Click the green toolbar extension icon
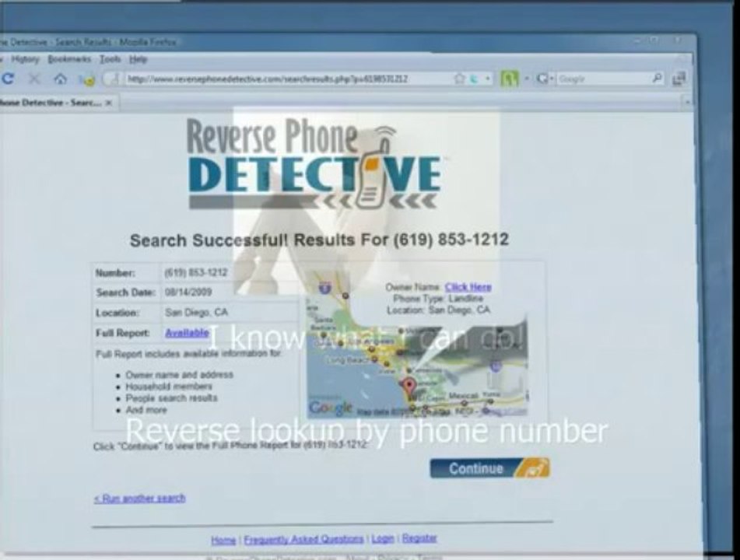This screenshot has height=560, width=740. 509,79
